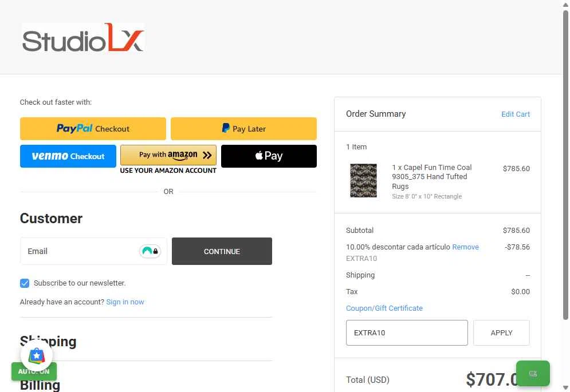Toggle Coupon/Gift Certificate section
This screenshot has height=392, width=570.
tap(384, 308)
